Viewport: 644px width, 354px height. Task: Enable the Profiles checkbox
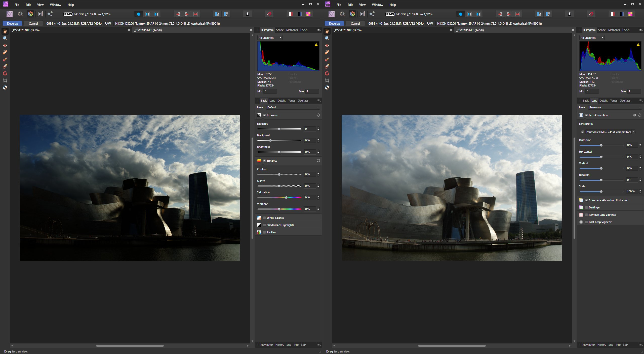pos(264,232)
